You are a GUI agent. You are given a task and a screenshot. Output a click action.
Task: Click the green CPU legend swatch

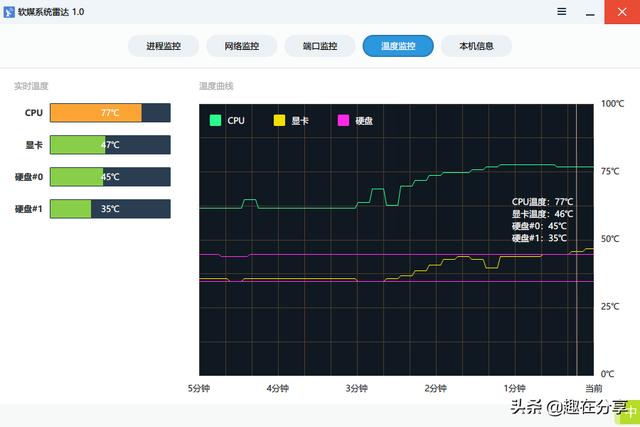pos(215,120)
